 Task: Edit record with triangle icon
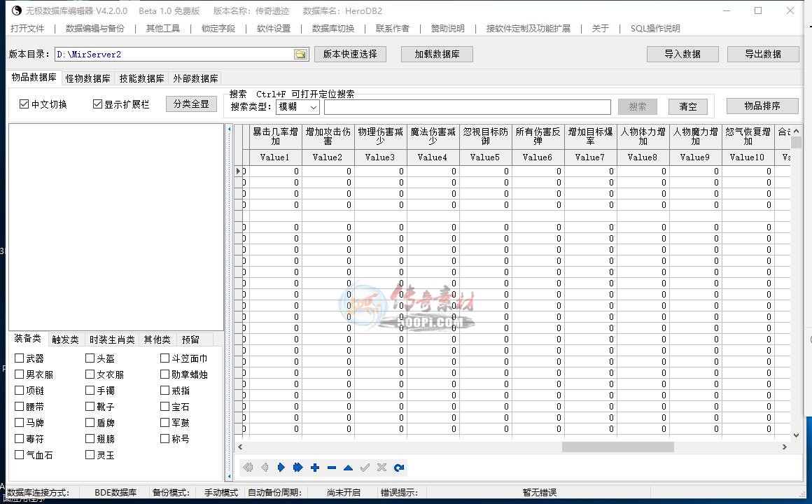(x=348, y=468)
